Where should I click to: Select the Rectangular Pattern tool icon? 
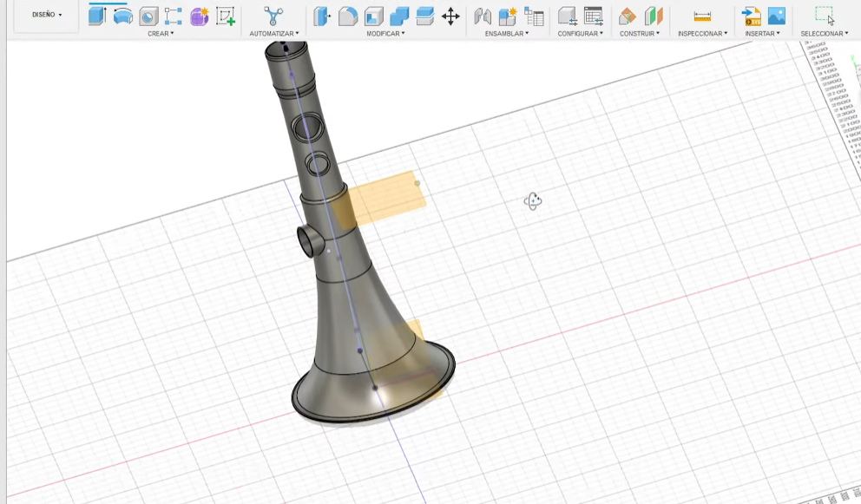tap(174, 16)
